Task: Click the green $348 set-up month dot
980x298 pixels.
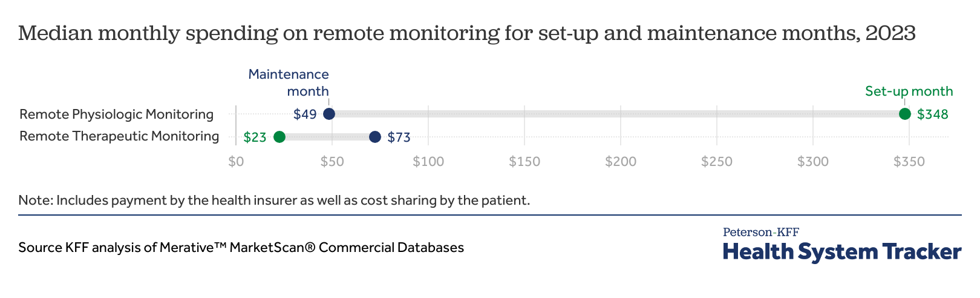Action: tap(905, 114)
